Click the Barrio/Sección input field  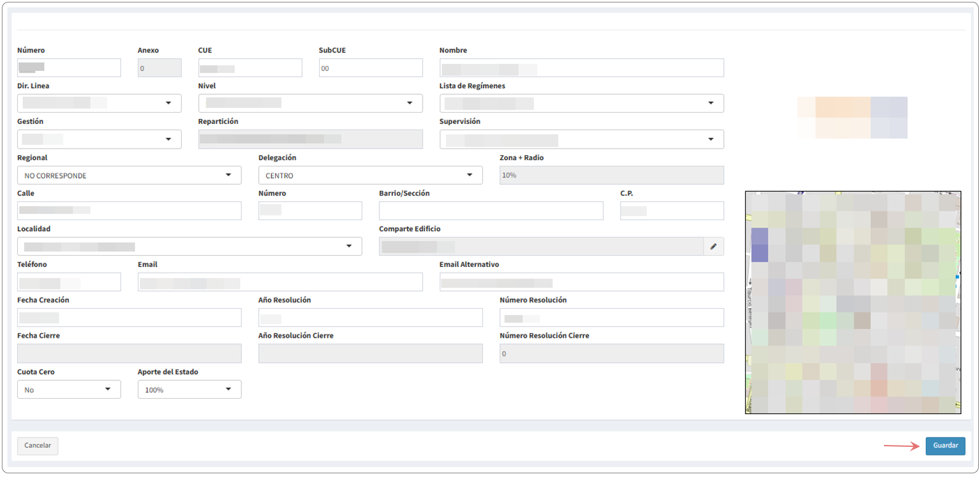[x=491, y=211]
